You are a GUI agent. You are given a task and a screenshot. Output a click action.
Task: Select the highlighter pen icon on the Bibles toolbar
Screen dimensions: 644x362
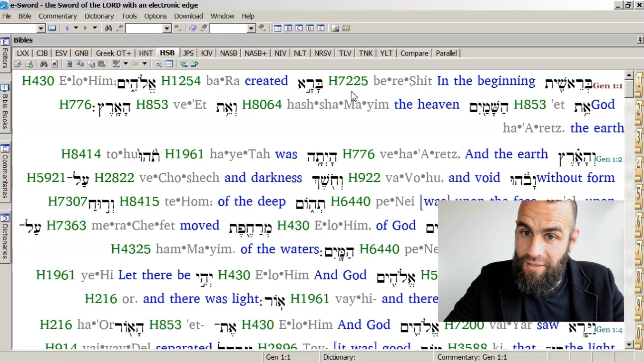click(117, 64)
